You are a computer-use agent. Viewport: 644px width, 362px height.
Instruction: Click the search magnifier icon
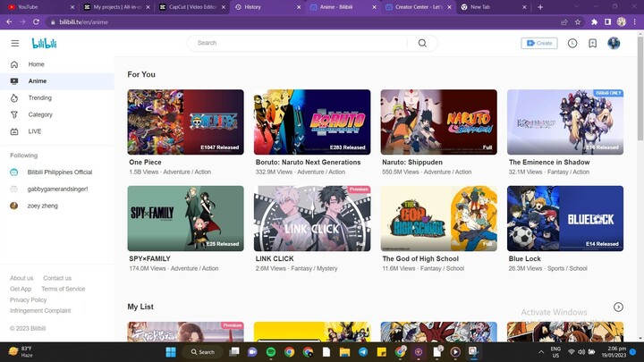point(422,43)
